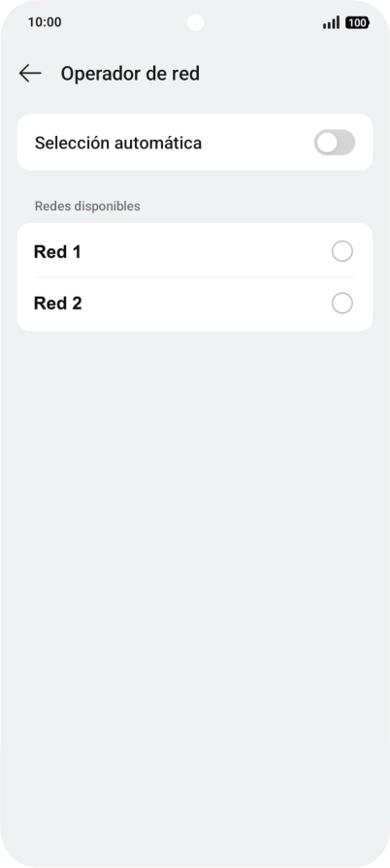Screen dimensions: 390x868
Task: Tap the "Redes disponibles" section header
Action: (x=87, y=206)
